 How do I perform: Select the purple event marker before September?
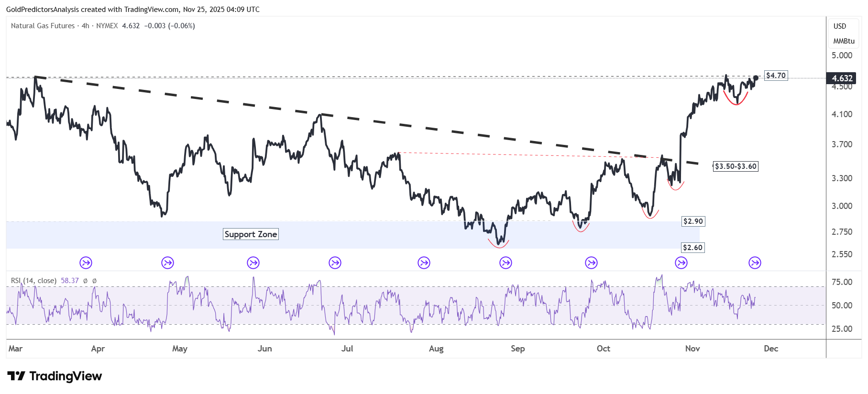[x=505, y=263]
